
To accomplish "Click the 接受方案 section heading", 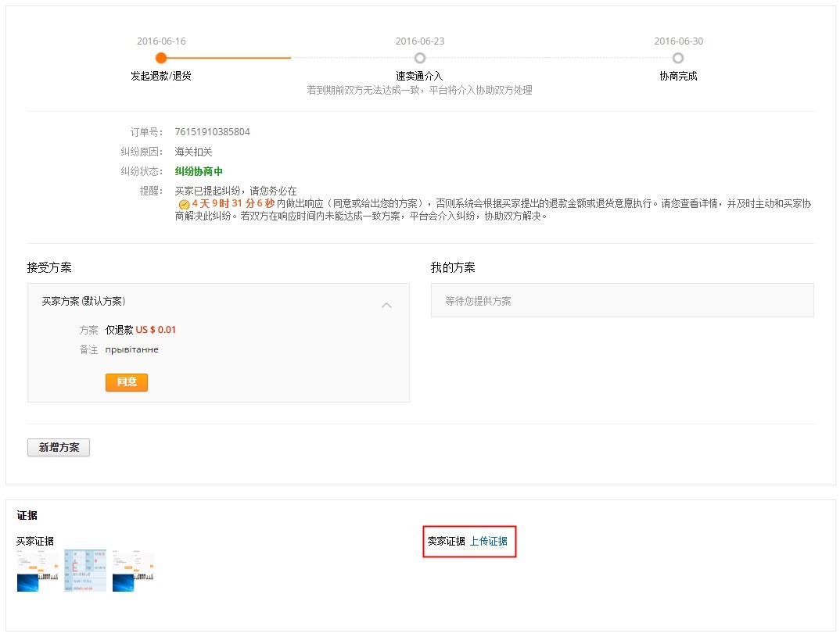I will click(48, 267).
